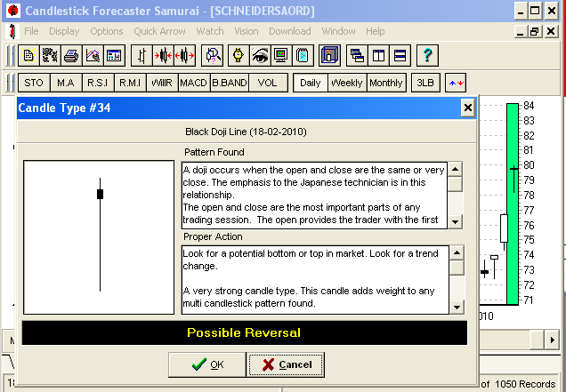The image size is (566, 392).
Task: Click the data window toolbar icon
Action: [114, 55]
